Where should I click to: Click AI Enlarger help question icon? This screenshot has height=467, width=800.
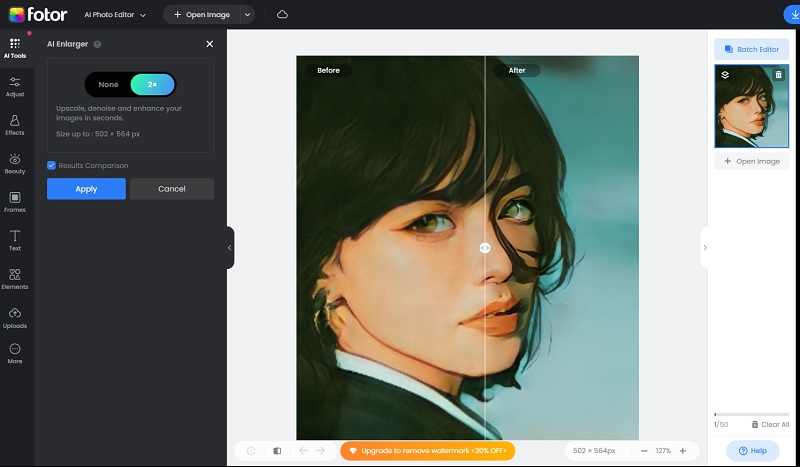click(97, 44)
